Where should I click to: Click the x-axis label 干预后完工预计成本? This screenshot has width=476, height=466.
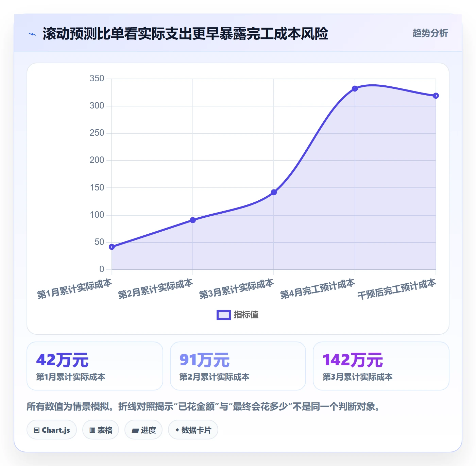pyautogui.click(x=396, y=289)
